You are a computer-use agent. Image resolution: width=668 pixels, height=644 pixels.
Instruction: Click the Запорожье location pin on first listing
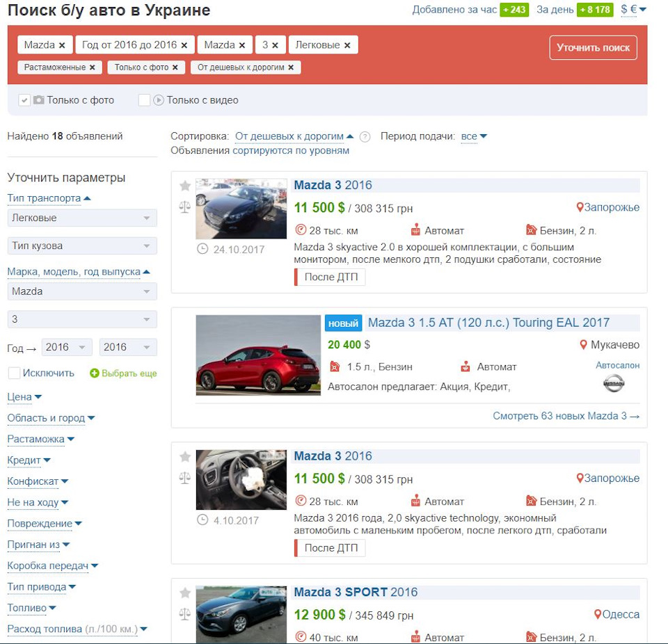[x=580, y=207]
